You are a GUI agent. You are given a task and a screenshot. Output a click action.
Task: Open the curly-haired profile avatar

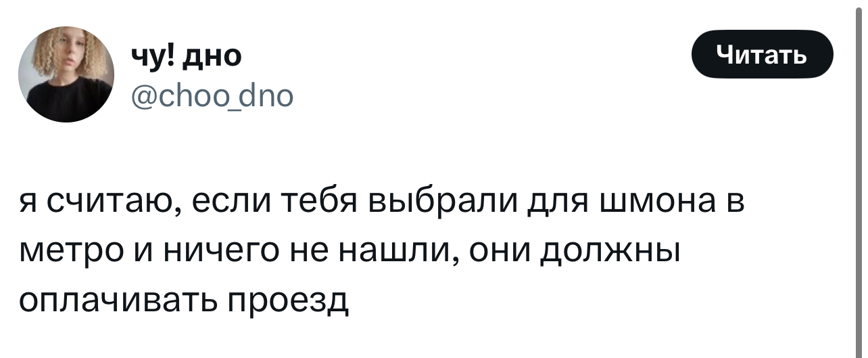67,74
